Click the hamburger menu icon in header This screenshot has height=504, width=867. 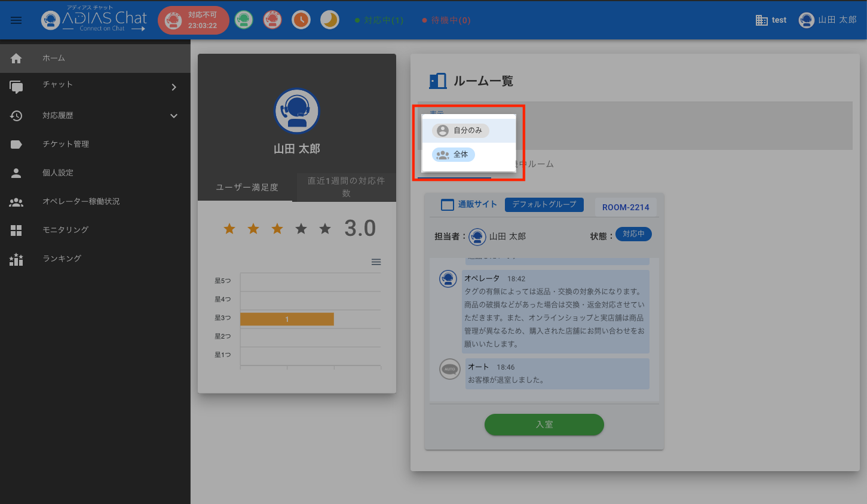click(x=16, y=20)
